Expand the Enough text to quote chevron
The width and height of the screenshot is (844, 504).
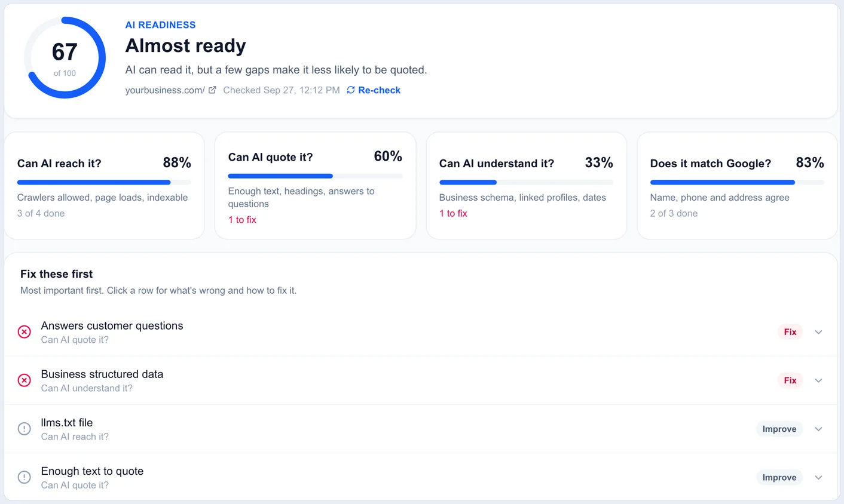pyautogui.click(x=819, y=477)
